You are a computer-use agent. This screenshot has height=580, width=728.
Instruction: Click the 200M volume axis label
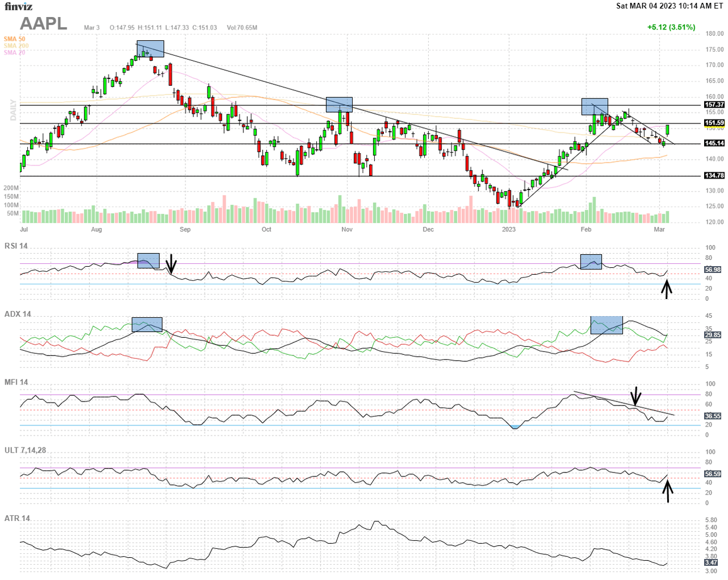click(11, 188)
